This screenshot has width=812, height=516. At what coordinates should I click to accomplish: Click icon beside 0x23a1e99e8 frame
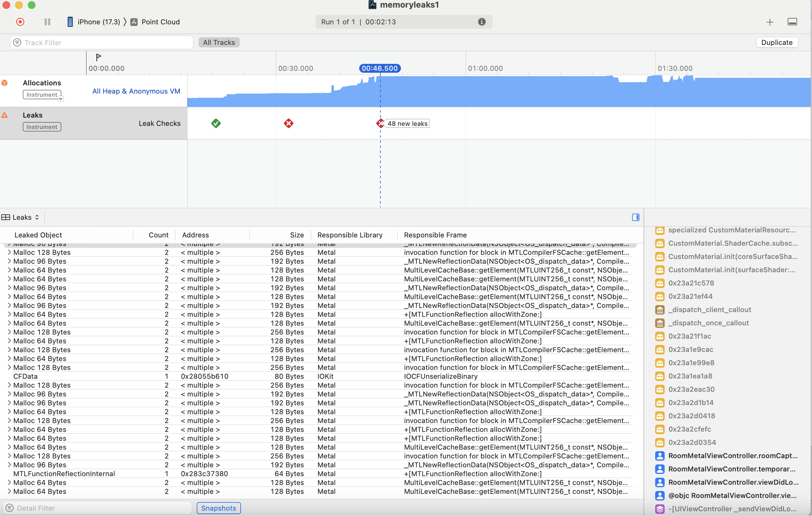[660, 363]
